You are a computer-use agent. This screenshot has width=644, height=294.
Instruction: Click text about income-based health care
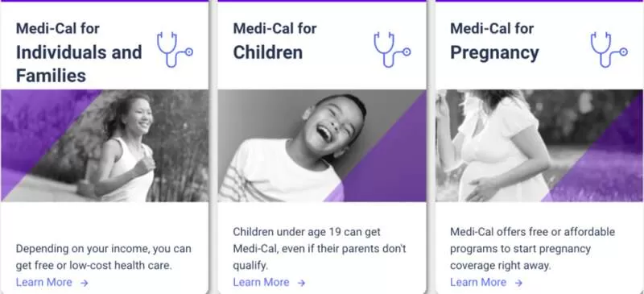click(104, 257)
